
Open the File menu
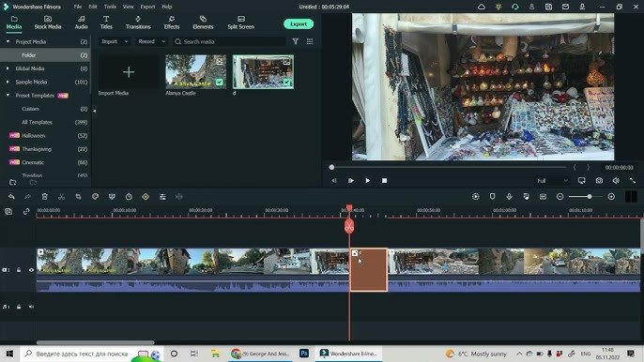coord(78,7)
